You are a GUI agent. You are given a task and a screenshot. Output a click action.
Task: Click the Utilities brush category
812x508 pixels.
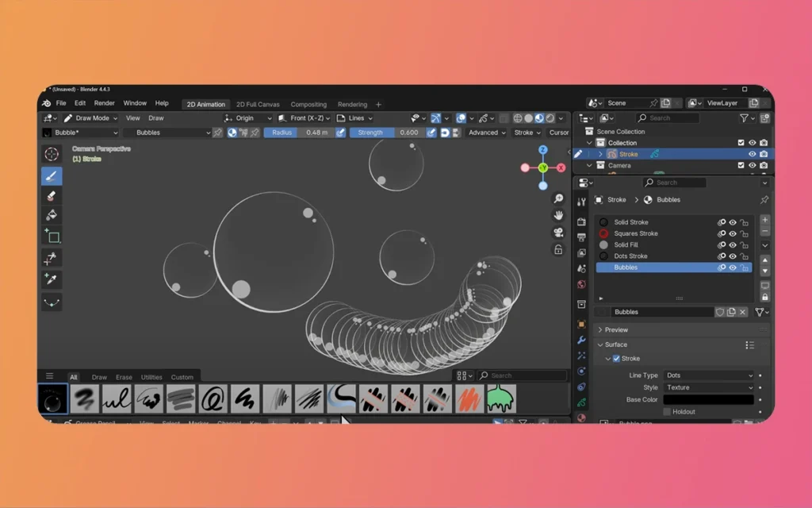pyautogui.click(x=151, y=377)
